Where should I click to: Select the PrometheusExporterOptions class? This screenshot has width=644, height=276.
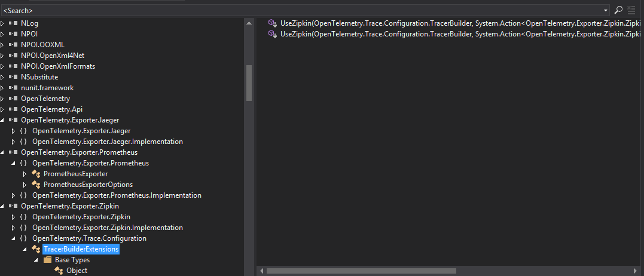tap(88, 185)
